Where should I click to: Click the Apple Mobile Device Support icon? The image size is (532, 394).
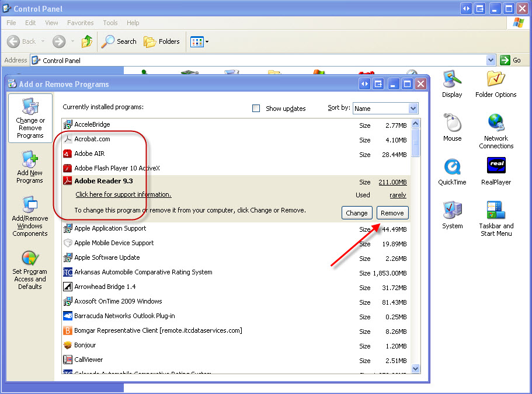pos(68,243)
